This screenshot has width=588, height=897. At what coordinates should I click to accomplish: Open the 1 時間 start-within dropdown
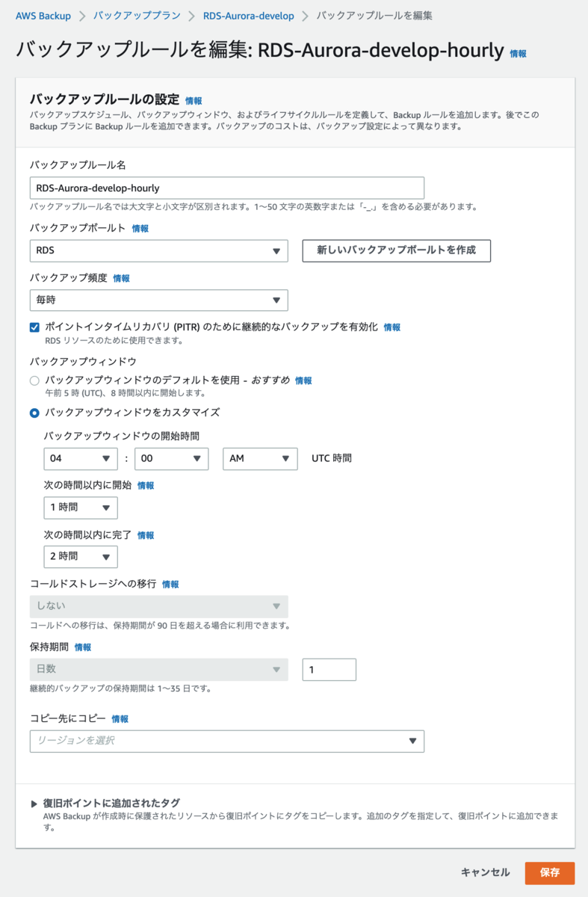(x=81, y=508)
